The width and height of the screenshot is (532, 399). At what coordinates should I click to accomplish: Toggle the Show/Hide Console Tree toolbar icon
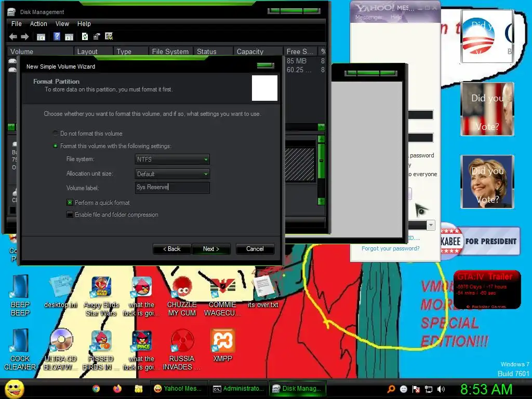tap(41, 37)
